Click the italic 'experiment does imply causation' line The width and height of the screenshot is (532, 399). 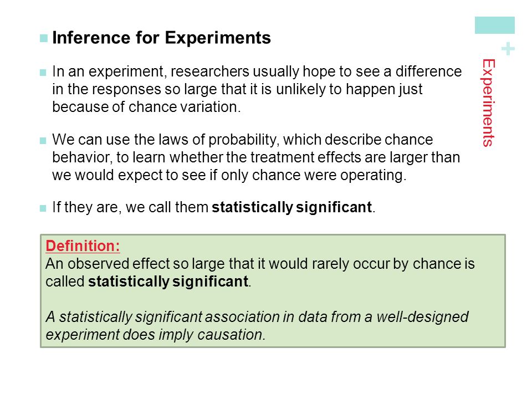tap(155, 335)
